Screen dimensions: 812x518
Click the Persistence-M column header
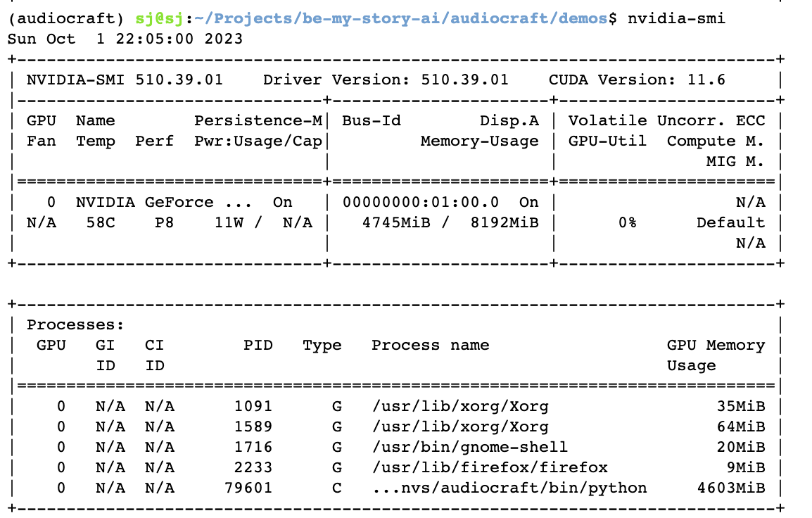click(x=258, y=121)
